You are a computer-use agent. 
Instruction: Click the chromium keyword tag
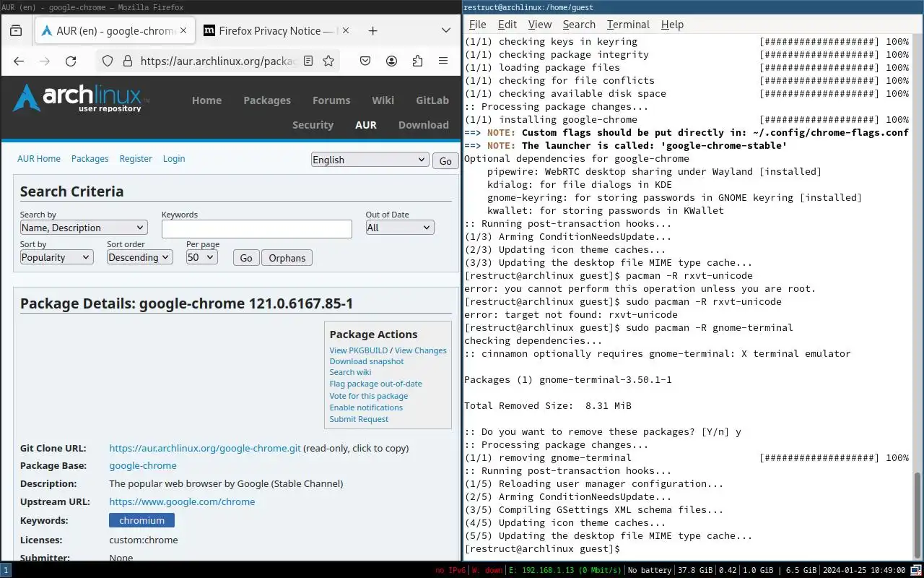(141, 520)
